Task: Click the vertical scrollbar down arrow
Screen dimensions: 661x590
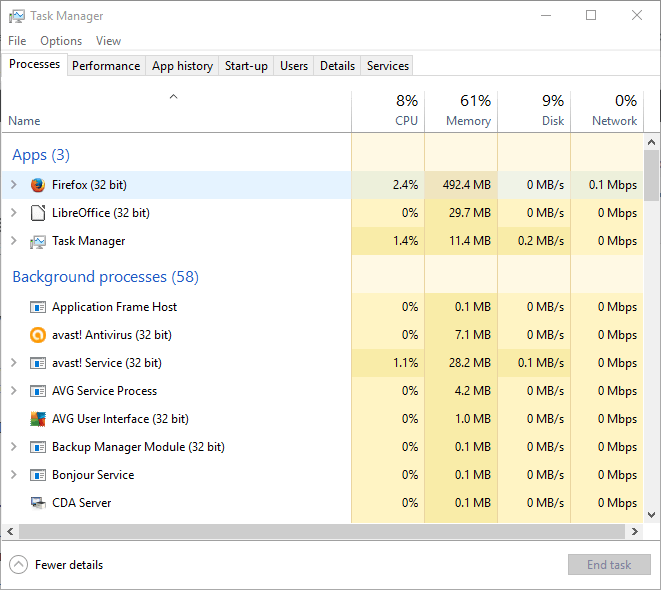Action: 651,515
